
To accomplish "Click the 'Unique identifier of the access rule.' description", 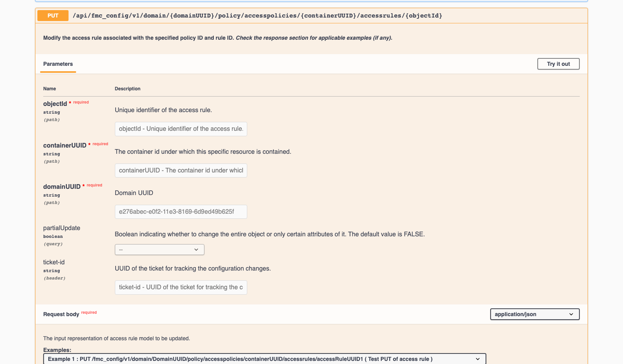I will pos(163,110).
